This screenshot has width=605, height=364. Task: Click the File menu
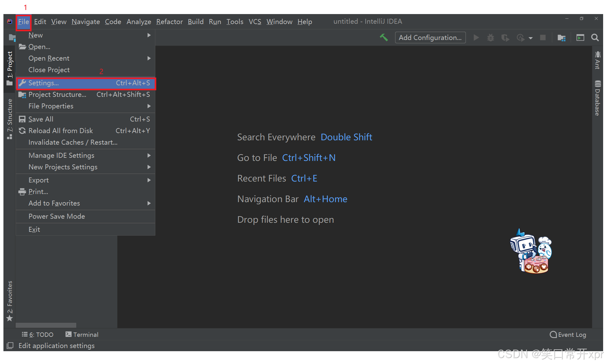tap(23, 22)
